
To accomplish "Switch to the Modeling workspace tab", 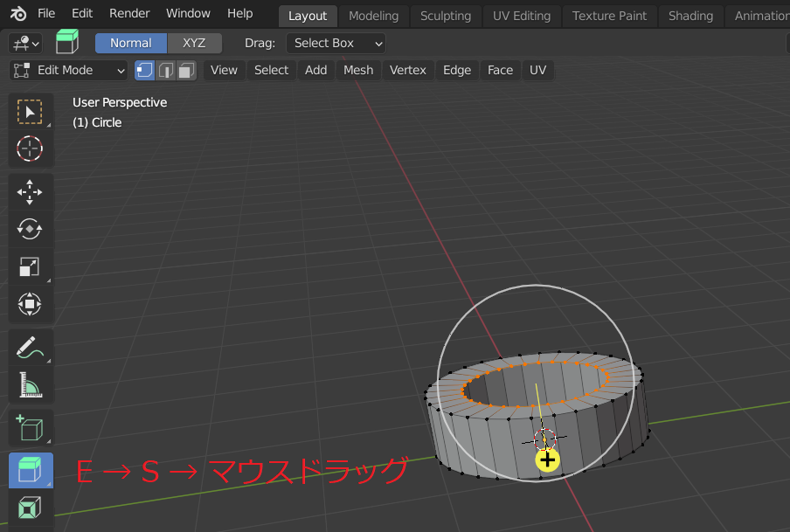I will (x=373, y=16).
